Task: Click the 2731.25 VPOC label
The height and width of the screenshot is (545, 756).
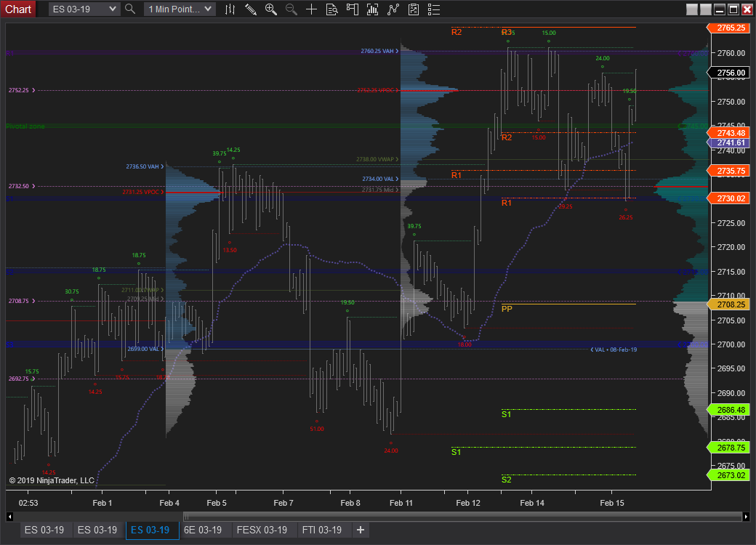Action: pos(142,193)
